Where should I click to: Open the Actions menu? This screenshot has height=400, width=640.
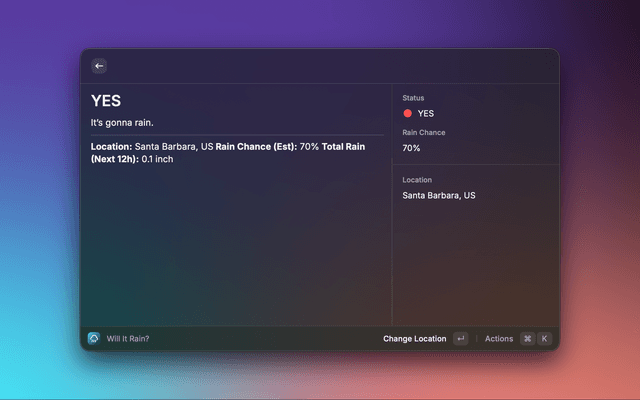pos(498,339)
